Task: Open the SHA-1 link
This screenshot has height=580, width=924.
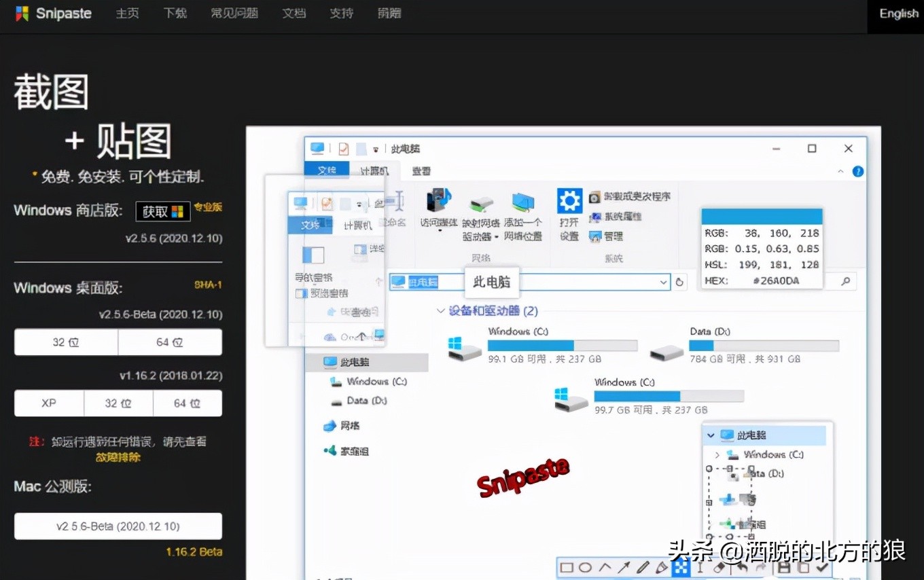Action: 208,285
